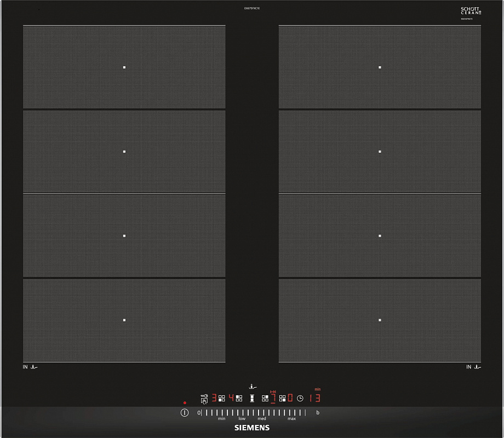Select the zone icon left of red 7
The width and height of the screenshot is (504, 438).
[x=265, y=398]
